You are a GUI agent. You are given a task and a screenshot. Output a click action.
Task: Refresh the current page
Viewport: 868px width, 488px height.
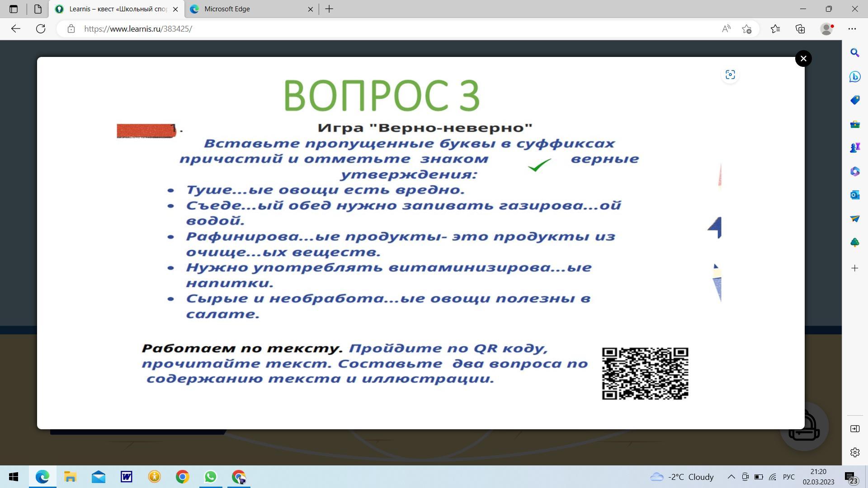click(41, 29)
